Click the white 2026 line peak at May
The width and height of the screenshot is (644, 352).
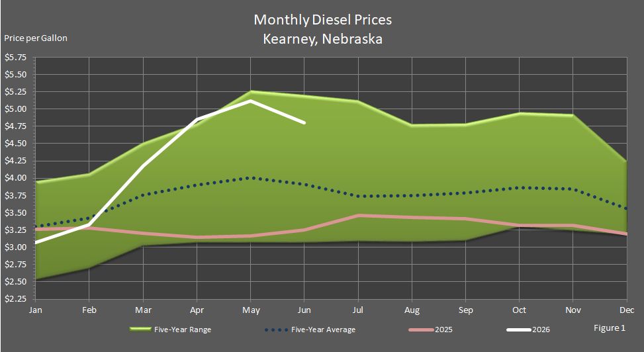[x=251, y=101]
